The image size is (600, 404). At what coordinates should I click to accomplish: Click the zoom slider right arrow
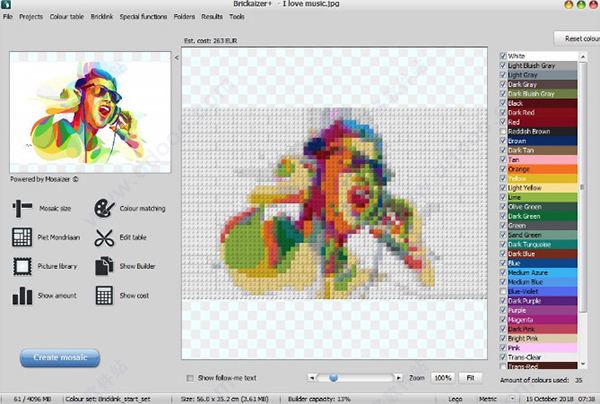(x=398, y=378)
